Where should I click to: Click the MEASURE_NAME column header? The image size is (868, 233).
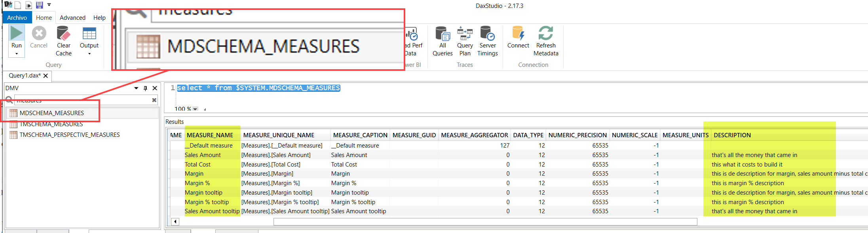point(210,135)
